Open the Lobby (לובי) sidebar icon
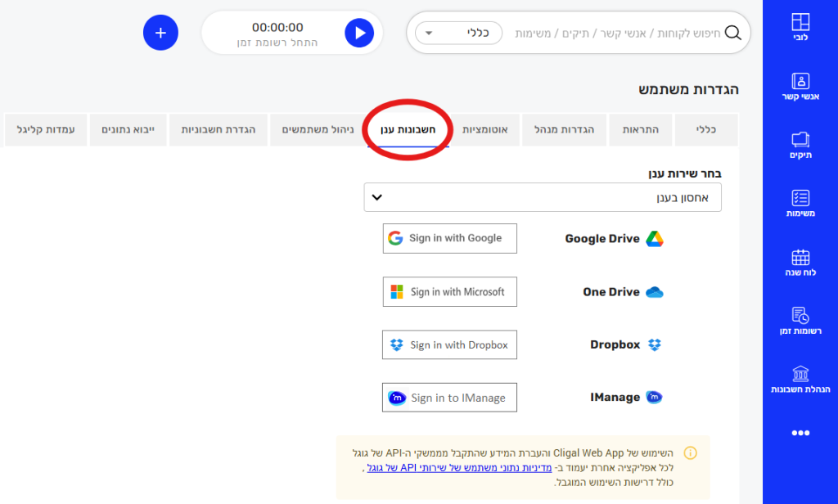Screen dimensions: 838x504 click(x=800, y=28)
